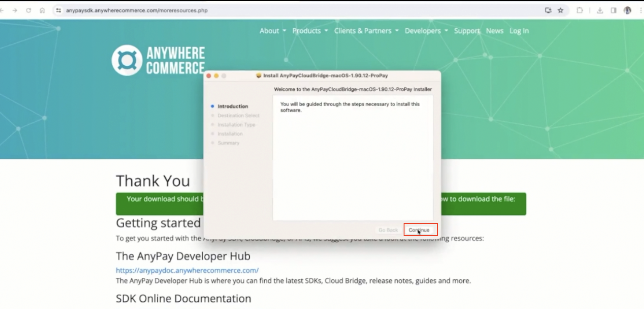644x309 pixels.
Task: Click the Thank You heading
Action: coord(153,181)
